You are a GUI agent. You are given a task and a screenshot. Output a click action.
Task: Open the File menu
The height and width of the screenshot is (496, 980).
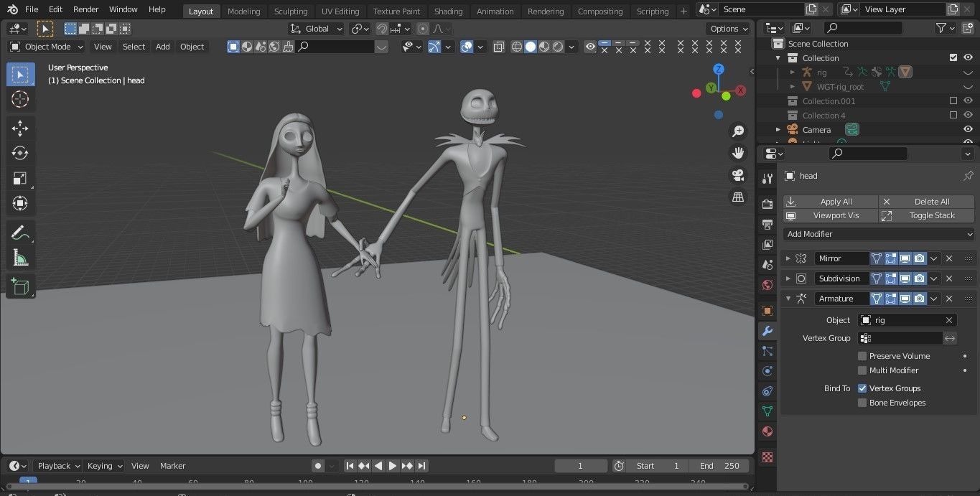[x=32, y=9]
